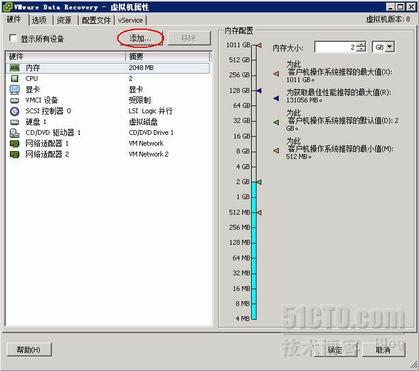Select the 网络适配器 1 row
Viewport: 419px width, 371px height.
click(x=108, y=144)
